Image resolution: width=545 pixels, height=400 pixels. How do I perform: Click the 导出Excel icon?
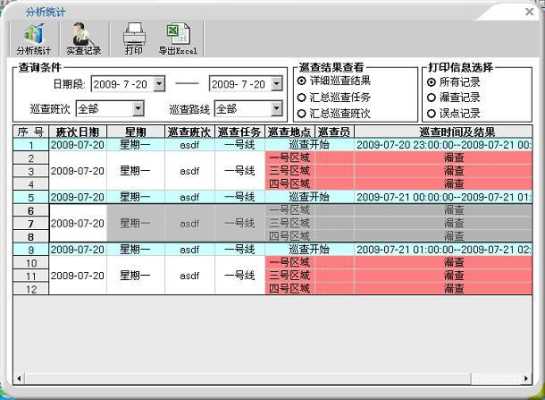click(178, 39)
